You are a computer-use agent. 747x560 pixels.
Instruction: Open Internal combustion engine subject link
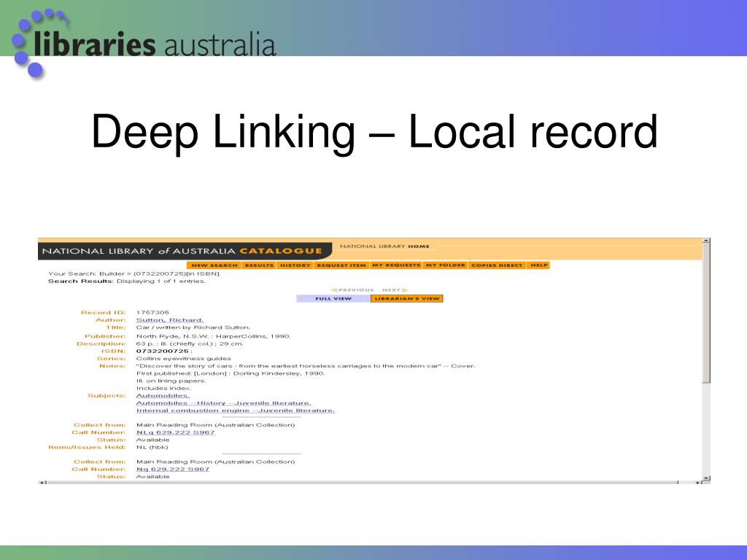(x=236, y=411)
